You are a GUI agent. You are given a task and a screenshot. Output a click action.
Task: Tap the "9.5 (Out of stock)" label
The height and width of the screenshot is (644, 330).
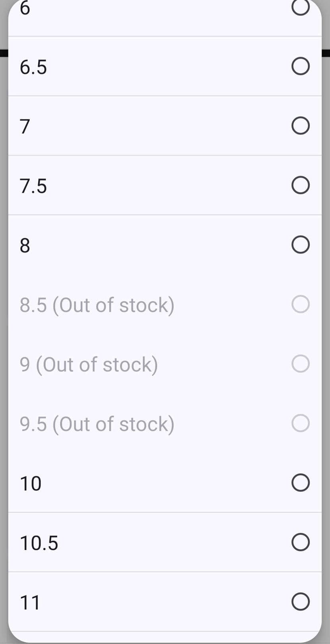click(x=97, y=424)
